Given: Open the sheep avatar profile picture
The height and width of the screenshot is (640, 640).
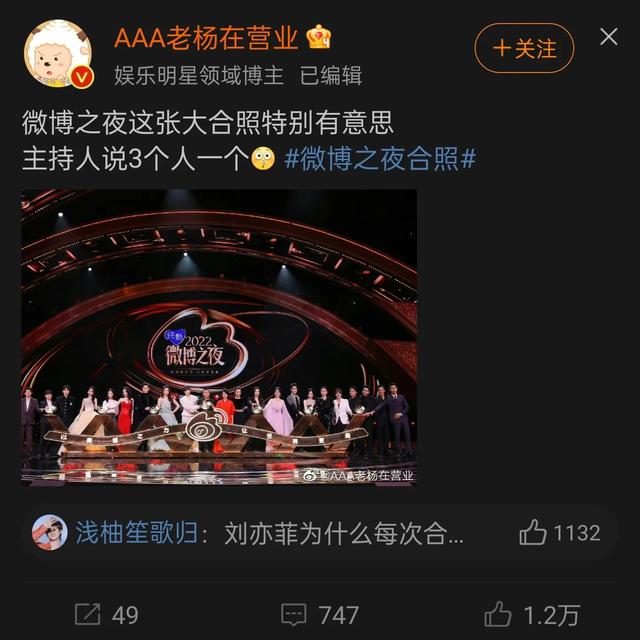Looking at the screenshot, I should [58, 54].
